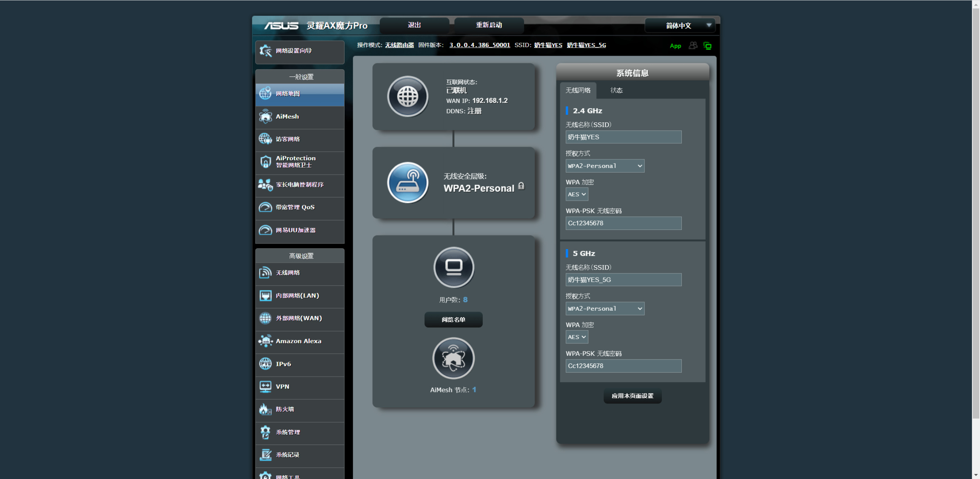This screenshot has height=479, width=980.
Task: Open the 2.4 GHz WPA encryption AES dropdown
Action: 577,194
